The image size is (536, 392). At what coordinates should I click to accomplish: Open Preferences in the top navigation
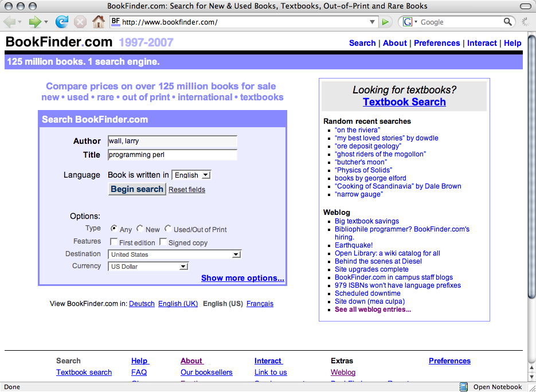(x=436, y=43)
